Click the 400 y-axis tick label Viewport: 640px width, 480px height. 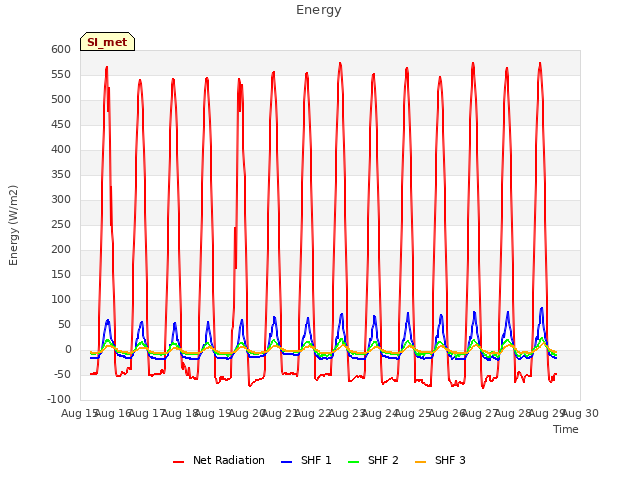click(x=61, y=149)
